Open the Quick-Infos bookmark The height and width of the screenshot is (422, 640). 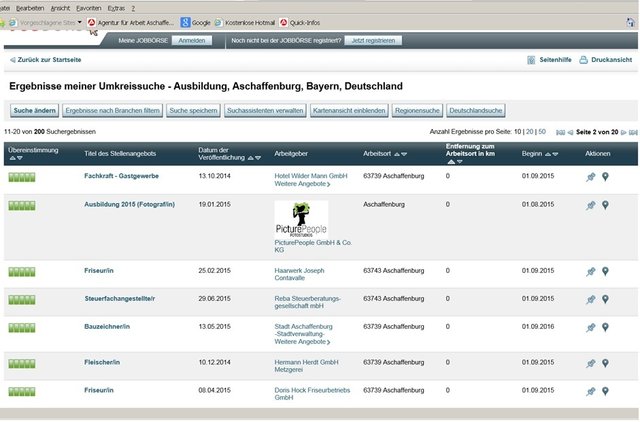[x=300, y=23]
